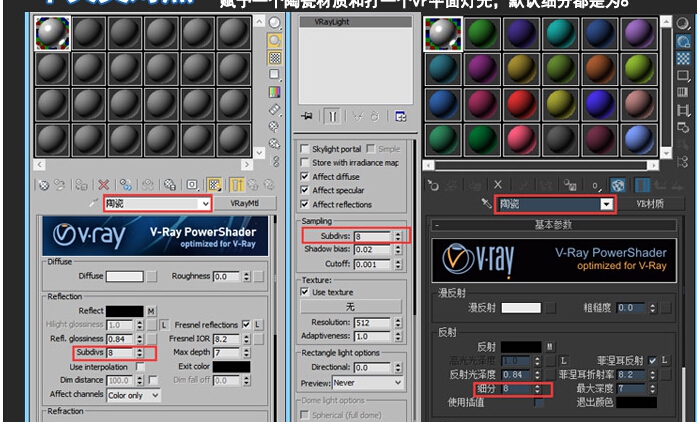Click Video Color Check icon in left editor
The width and height of the screenshot is (697, 422).
coord(275,92)
